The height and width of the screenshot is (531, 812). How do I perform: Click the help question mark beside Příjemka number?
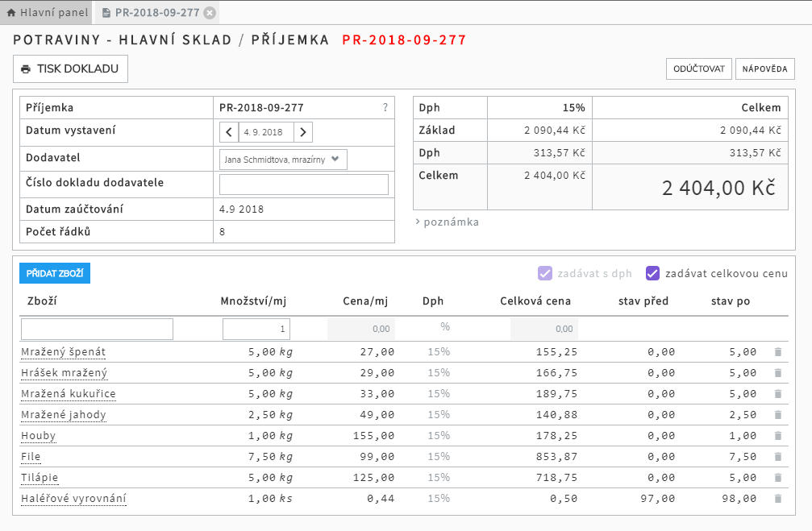(385, 107)
